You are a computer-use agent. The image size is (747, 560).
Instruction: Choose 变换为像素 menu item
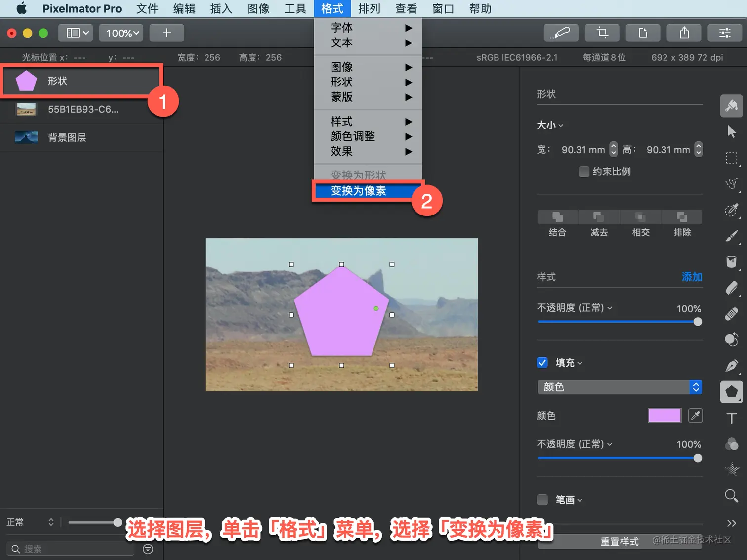coord(368,191)
